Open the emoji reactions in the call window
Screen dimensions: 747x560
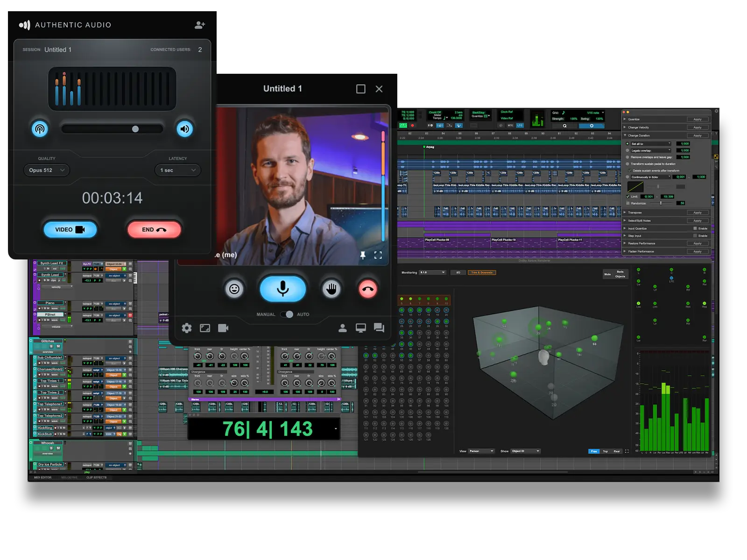pos(234,289)
